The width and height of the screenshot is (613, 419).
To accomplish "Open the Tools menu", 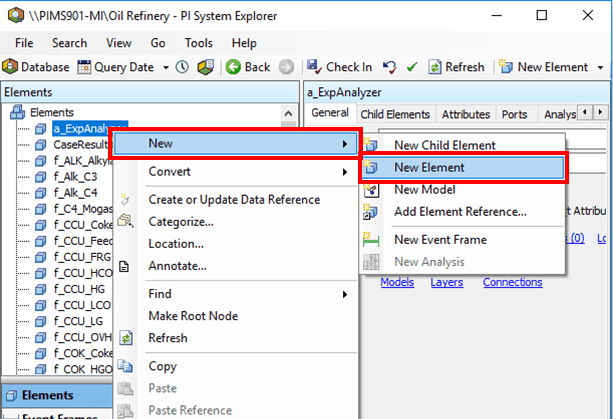I will pos(199,43).
